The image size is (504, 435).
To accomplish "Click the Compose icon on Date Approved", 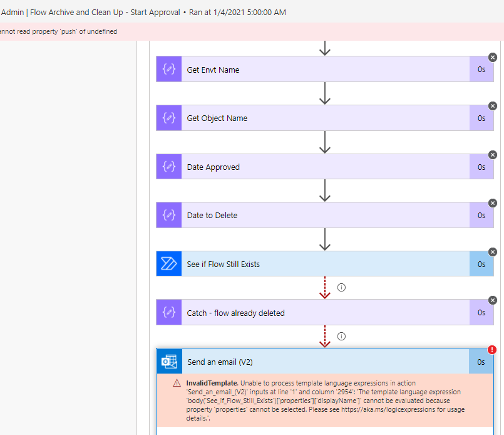I will pos(168,166).
